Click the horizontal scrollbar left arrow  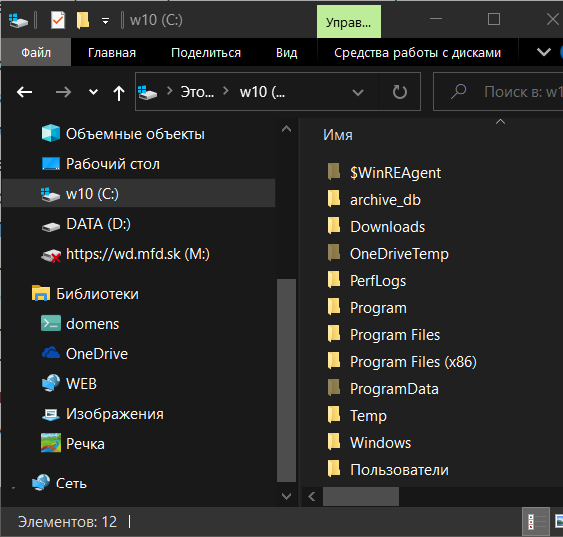click(312, 496)
